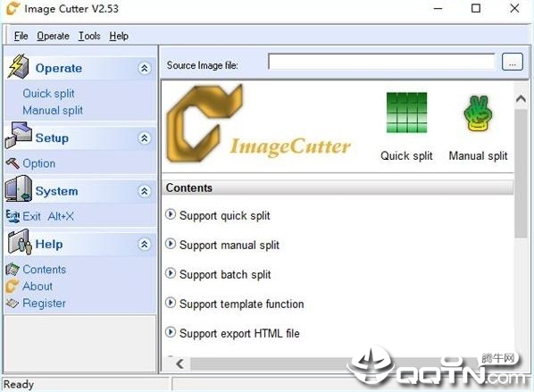Image resolution: width=534 pixels, height=392 pixels.
Task: Open Option settings link
Action: point(38,163)
